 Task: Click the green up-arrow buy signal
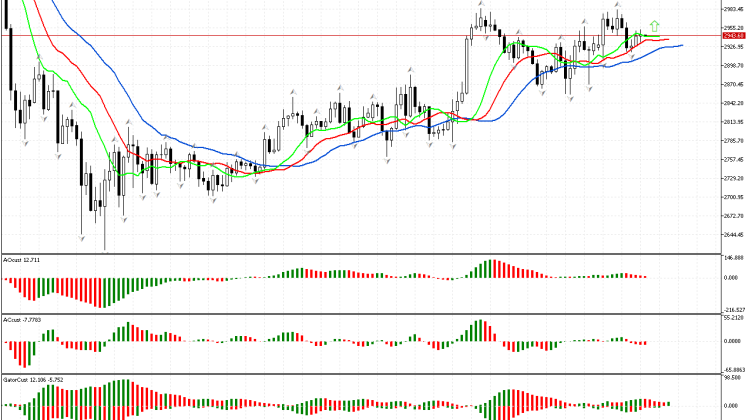tap(654, 25)
